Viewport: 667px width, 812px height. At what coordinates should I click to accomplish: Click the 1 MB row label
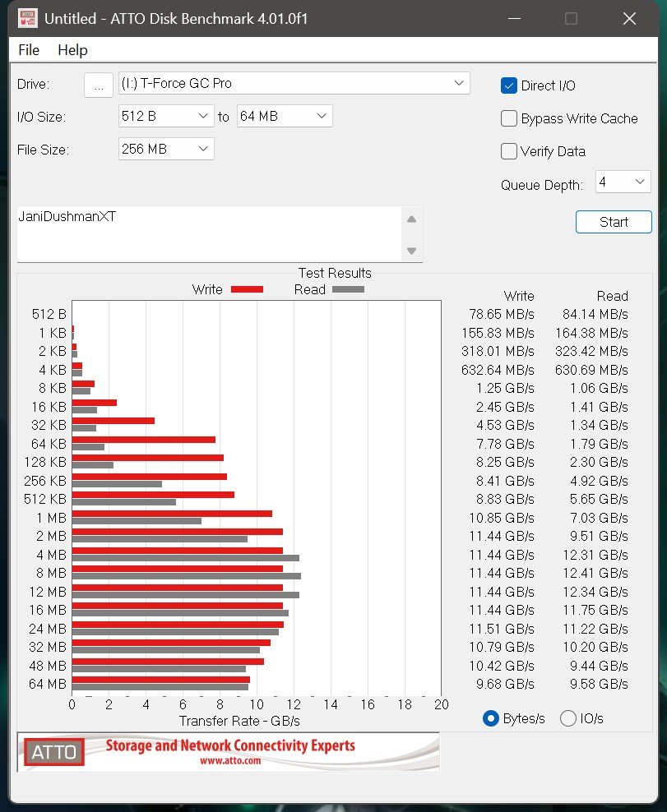click(x=51, y=518)
